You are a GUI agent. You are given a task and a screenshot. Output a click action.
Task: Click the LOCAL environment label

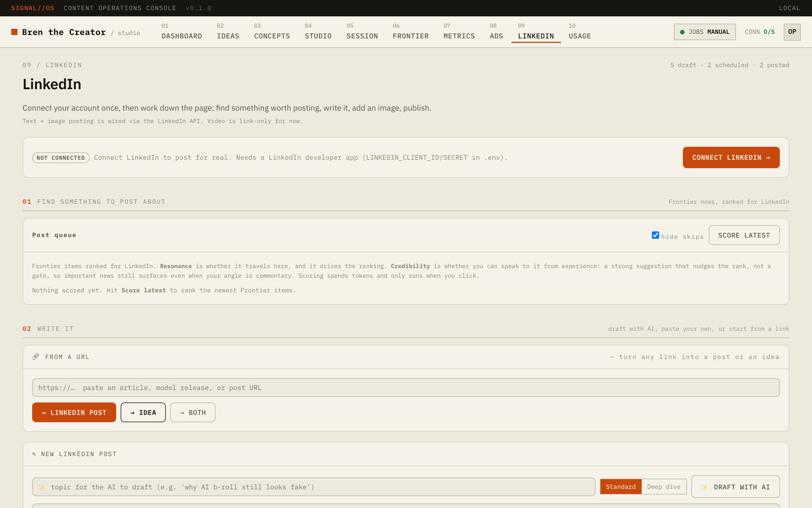click(789, 8)
